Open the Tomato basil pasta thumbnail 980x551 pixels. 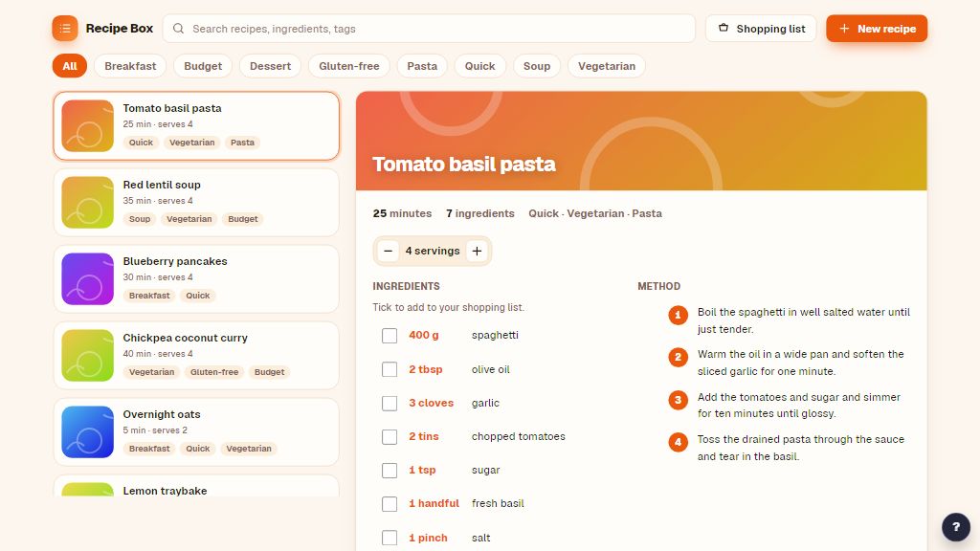pyautogui.click(x=87, y=125)
